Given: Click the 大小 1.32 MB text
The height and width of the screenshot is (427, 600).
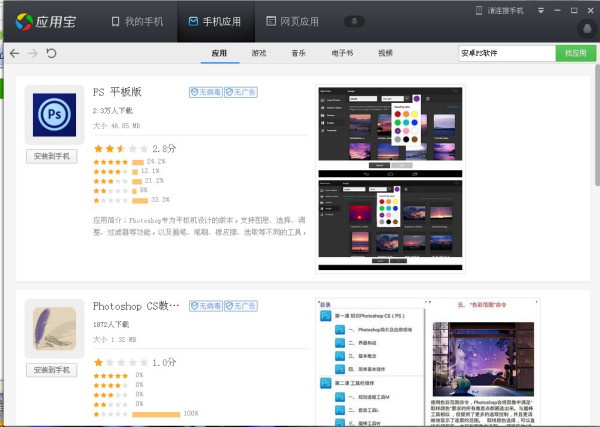Looking at the screenshot, I should click(114, 339).
